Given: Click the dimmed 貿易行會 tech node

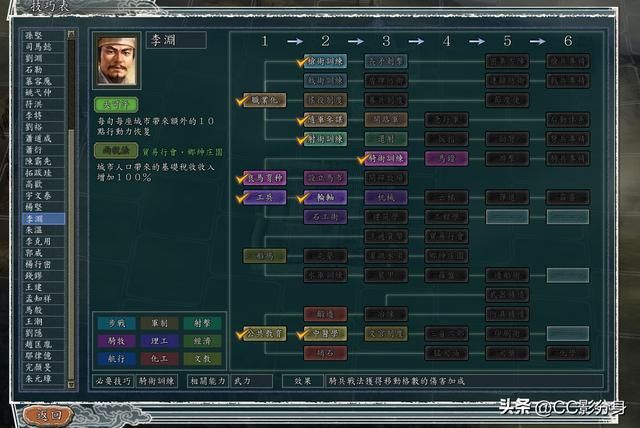Looking at the screenshot, I should click(447, 236).
